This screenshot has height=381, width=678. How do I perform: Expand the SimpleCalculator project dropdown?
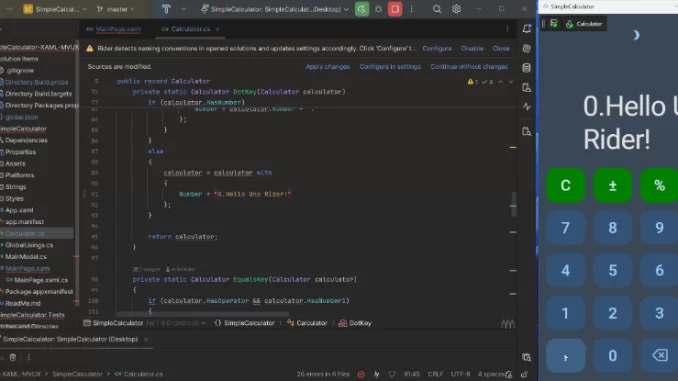(x=55, y=9)
